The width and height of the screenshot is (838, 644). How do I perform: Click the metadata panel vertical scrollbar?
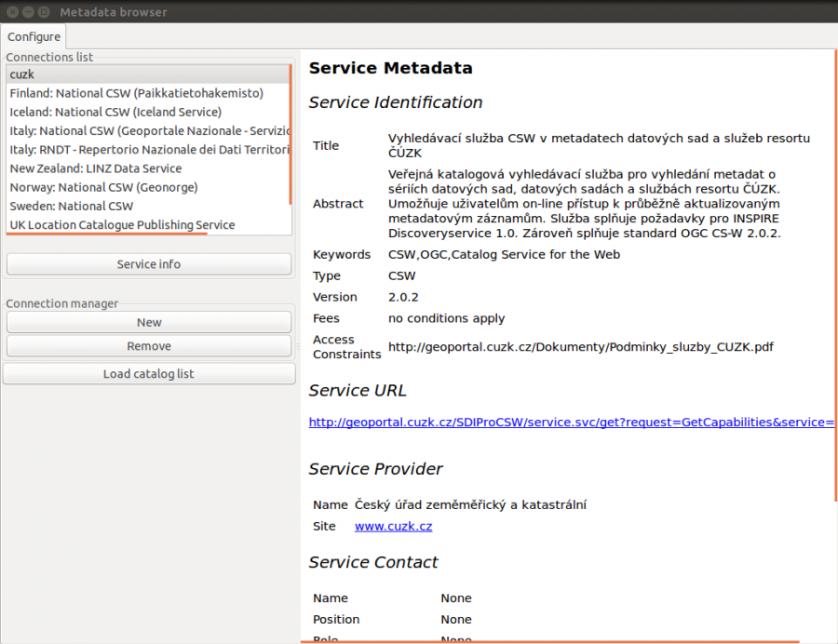tap(835, 275)
